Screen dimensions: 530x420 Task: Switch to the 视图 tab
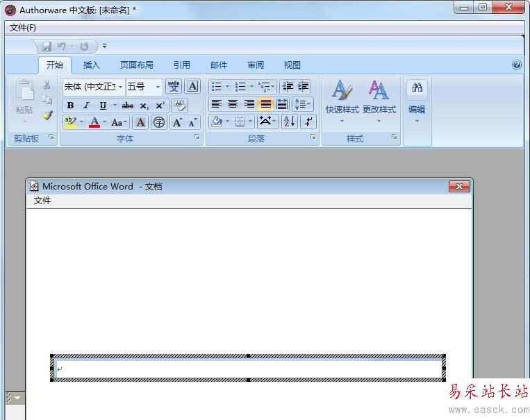tap(292, 65)
